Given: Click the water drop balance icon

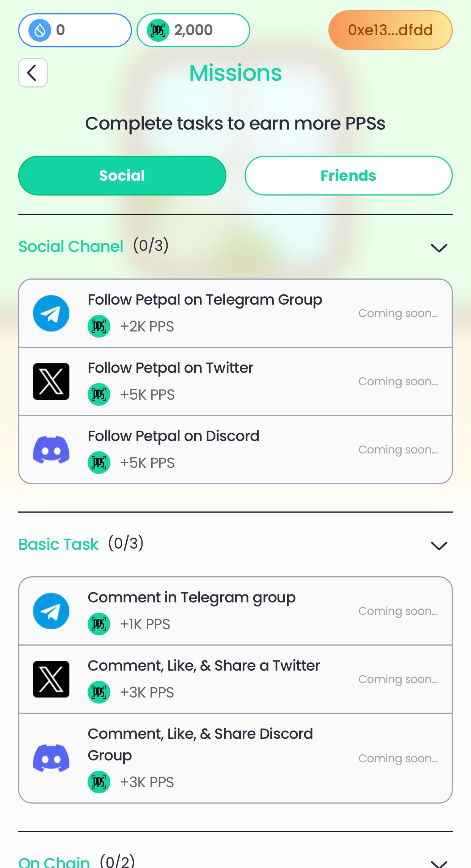Looking at the screenshot, I should [x=41, y=30].
